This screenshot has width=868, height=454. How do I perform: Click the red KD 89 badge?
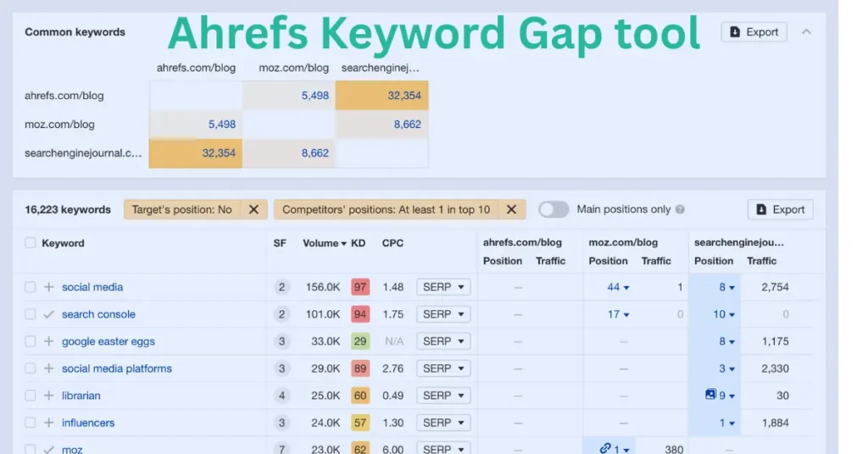coord(360,368)
